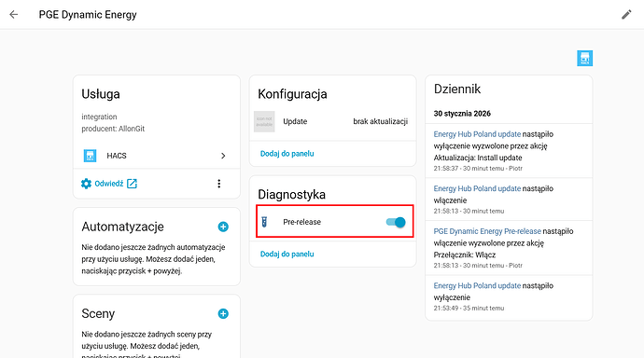Open the three-dot menu in Usługa card
The height and width of the screenshot is (358, 644).
click(x=219, y=184)
